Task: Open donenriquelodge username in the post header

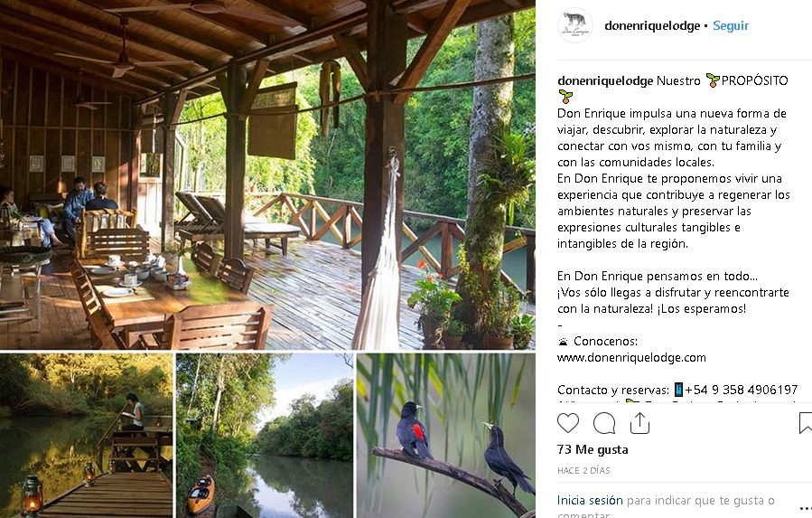Action: [x=652, y=26]
